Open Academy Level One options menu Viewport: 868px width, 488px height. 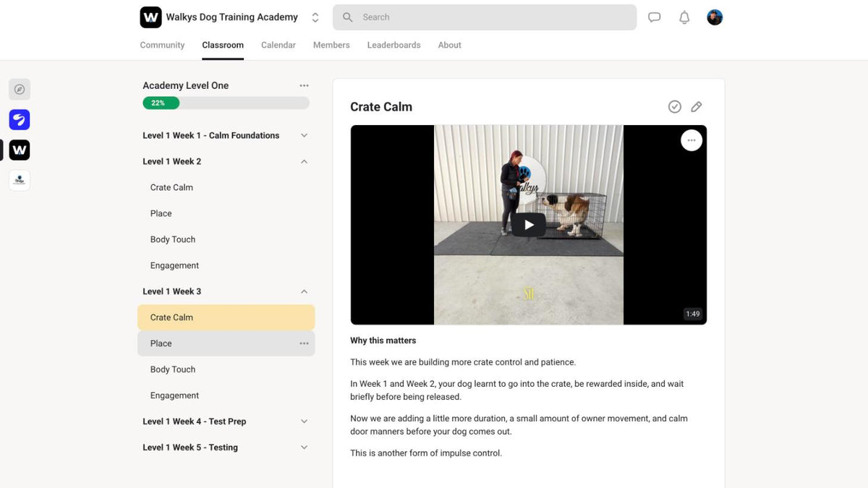304,85
